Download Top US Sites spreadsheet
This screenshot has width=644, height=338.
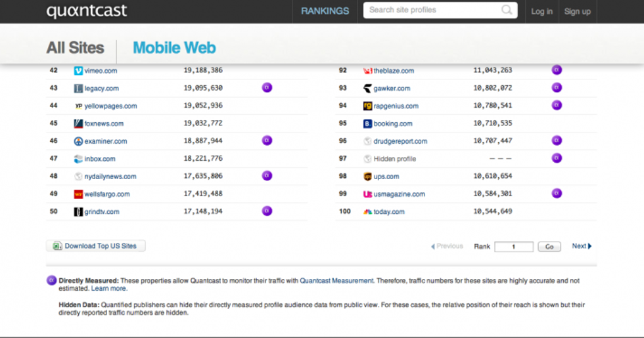96,246
